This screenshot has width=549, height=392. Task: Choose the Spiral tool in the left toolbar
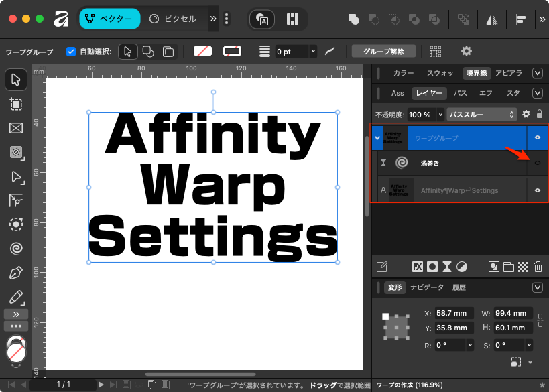[x=16, y=249]
